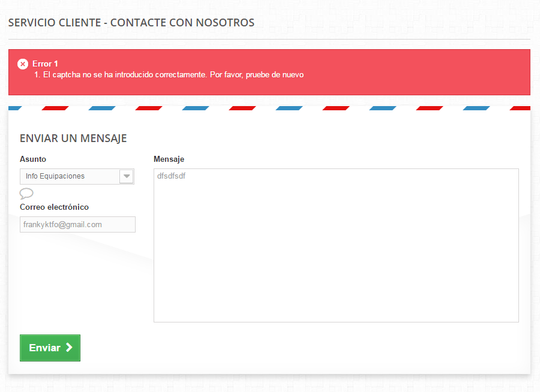Select the Info Equipaciones combo box

pyautogui.click(x=77, y=176)
